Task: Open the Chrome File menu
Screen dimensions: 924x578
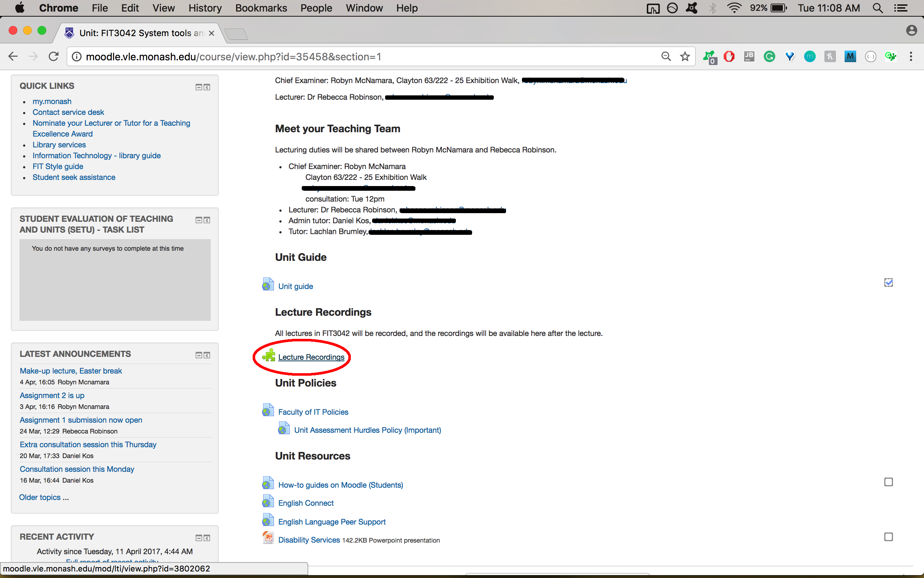Action: (x=100, y=8)
